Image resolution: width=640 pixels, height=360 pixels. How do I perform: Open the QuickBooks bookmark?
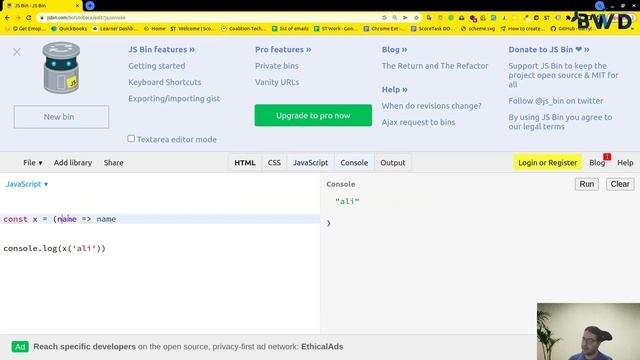coord(69,29)
